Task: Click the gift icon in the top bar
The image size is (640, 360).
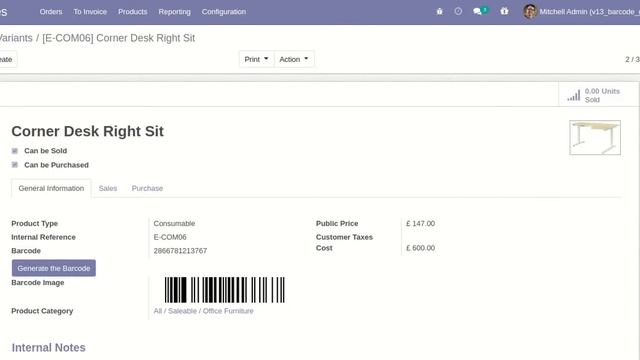Action: click(x=504, y=11)
